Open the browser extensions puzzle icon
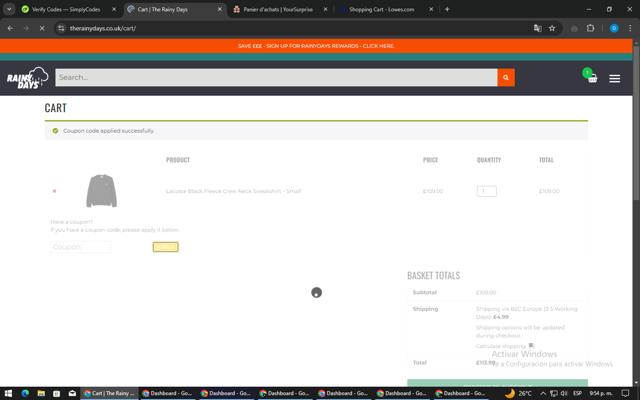 (590, 28)
